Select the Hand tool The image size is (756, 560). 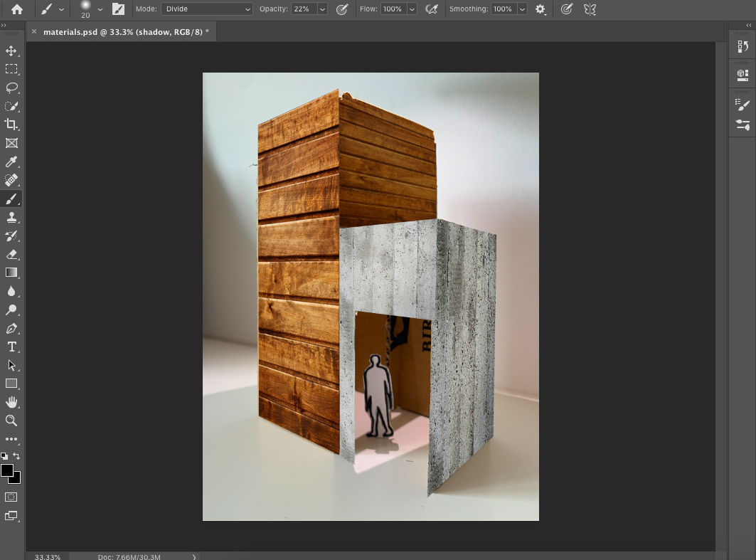[11, 402]
